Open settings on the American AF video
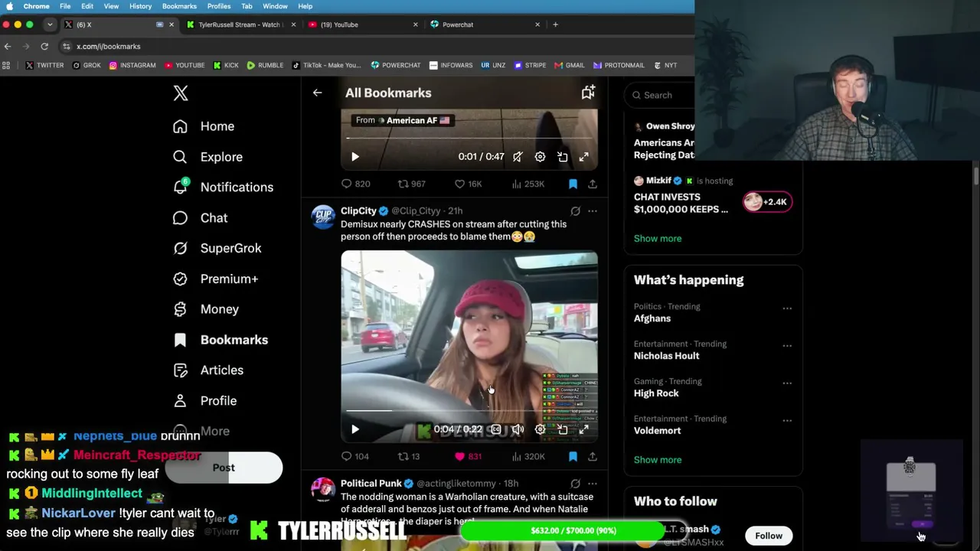This screenshot has width=980, height=551. (541, 157)
